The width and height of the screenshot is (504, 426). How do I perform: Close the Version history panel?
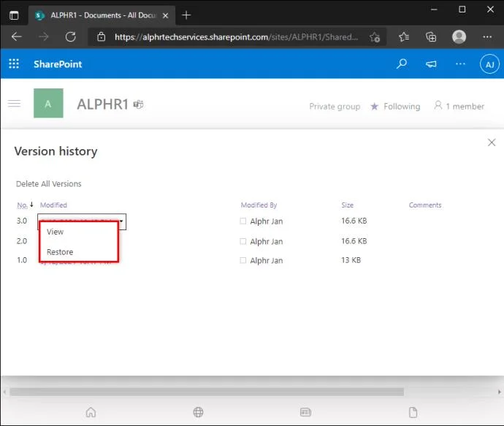tap(491, 142)
